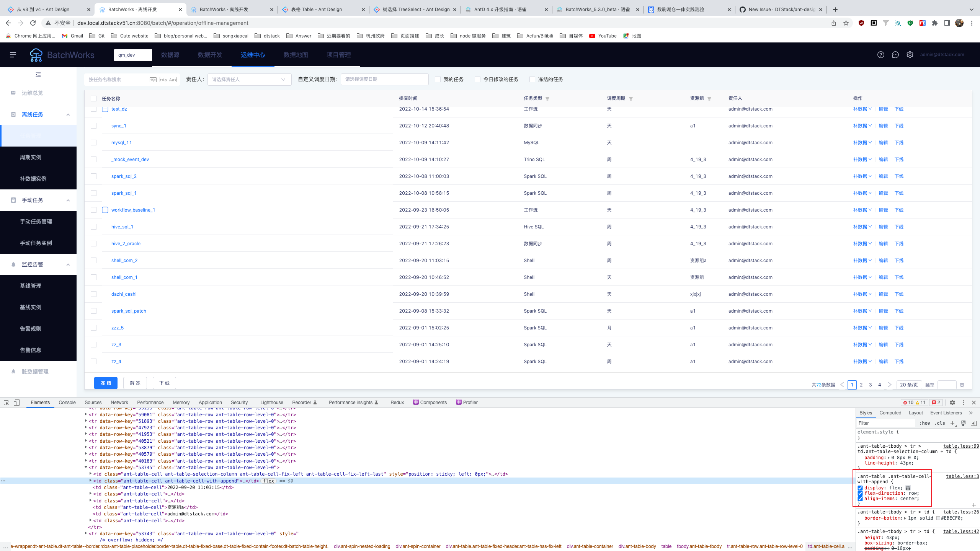Click the 编辑 link for mysql_11

pyautogui.click(x=883, y=142)
